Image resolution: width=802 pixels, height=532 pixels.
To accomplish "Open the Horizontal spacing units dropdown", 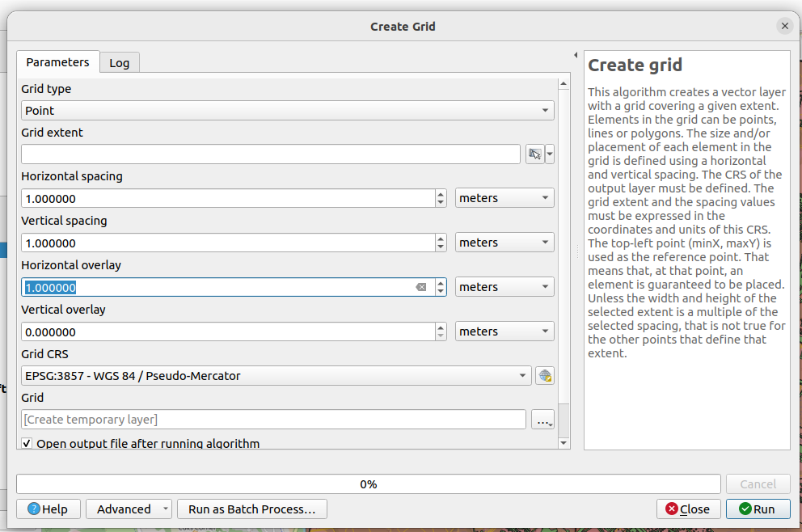I will tap(504, 198).
